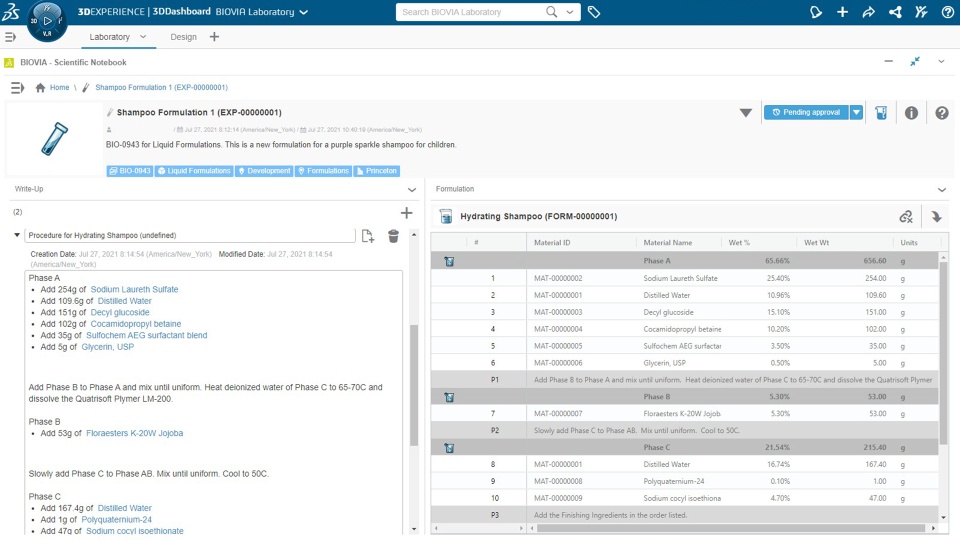Viewport: 960px width, 540px height.
Task: Open the experiment help icon
Action: (x=942, y=113)
